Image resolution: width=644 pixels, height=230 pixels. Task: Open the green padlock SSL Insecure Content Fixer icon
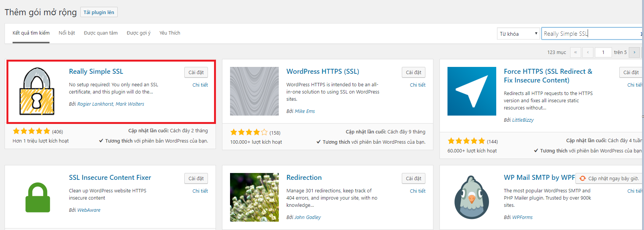point(38,197)
